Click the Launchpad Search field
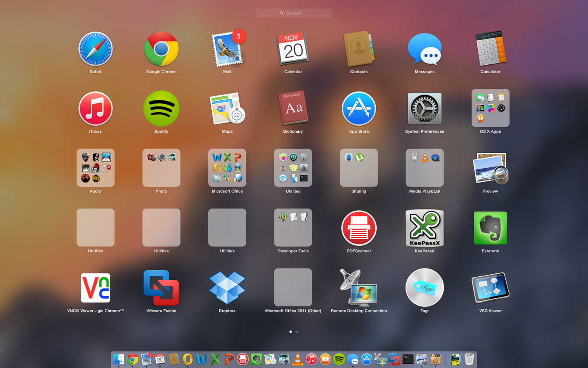The height and width of the screenshot is (368, 588). [294, 14]
